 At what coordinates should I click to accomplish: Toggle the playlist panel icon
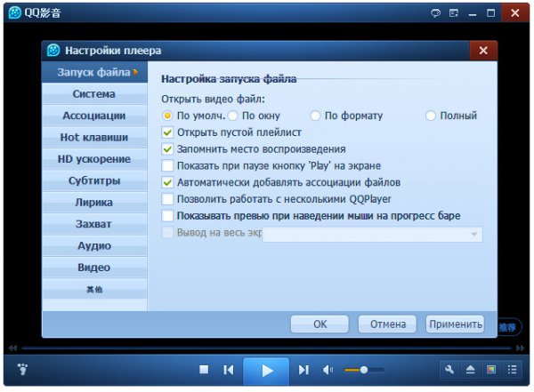(512, 370)
